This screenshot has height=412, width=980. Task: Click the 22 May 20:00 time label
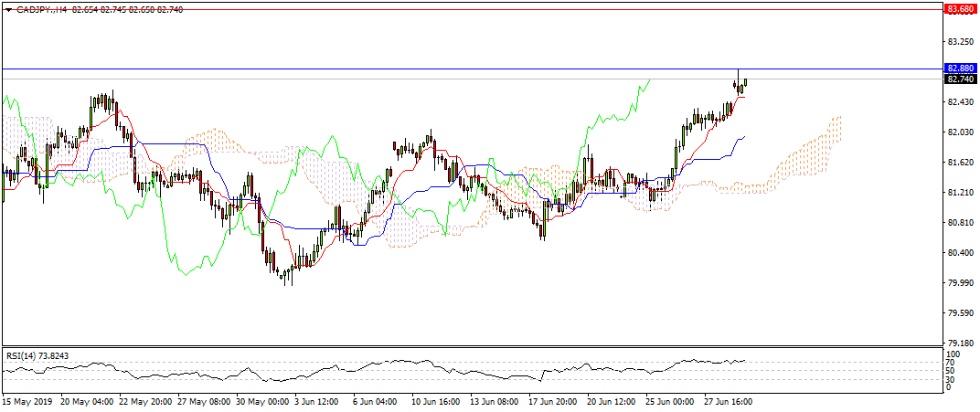(x=144, y=401)
